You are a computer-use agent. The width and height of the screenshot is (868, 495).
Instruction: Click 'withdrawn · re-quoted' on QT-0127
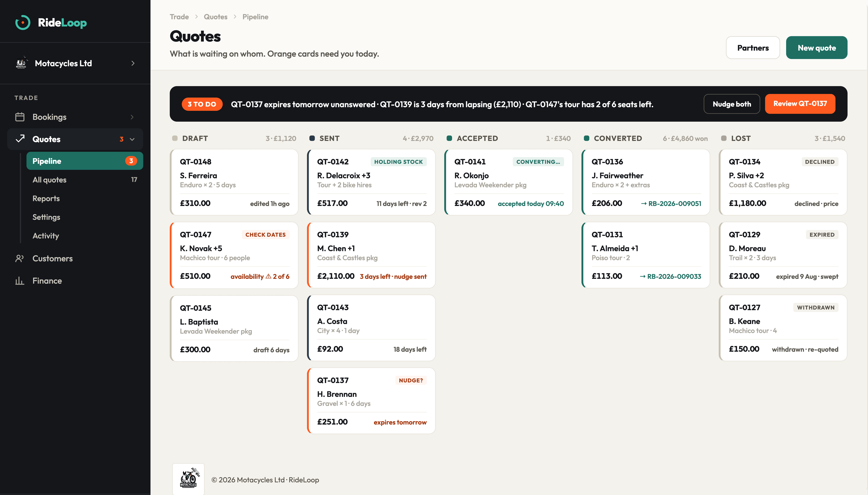805,349
